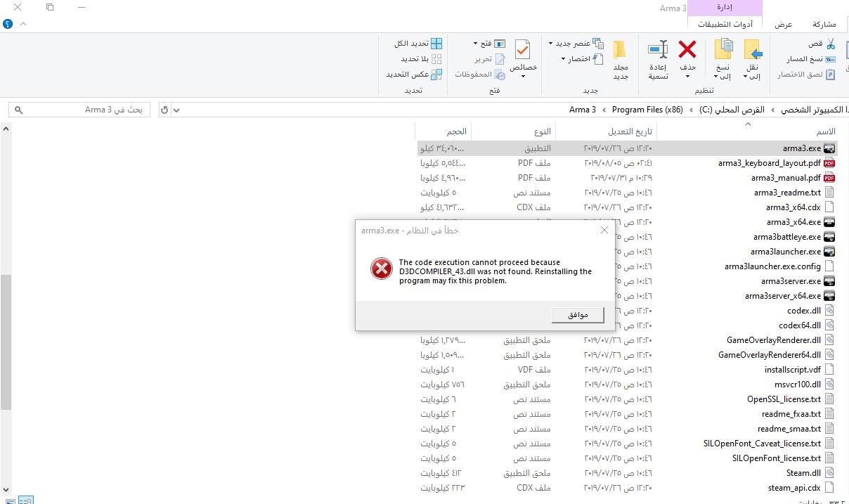The height and width of the screenshot is (504, 849).
Task: Click the Properties (خصائص) checkmark icon
Action: coord(523,50)
